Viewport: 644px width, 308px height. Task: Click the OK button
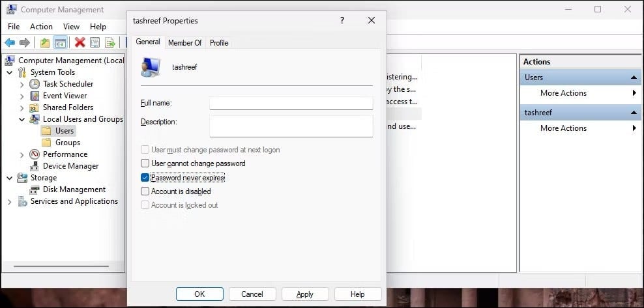[x=199, y=294]
